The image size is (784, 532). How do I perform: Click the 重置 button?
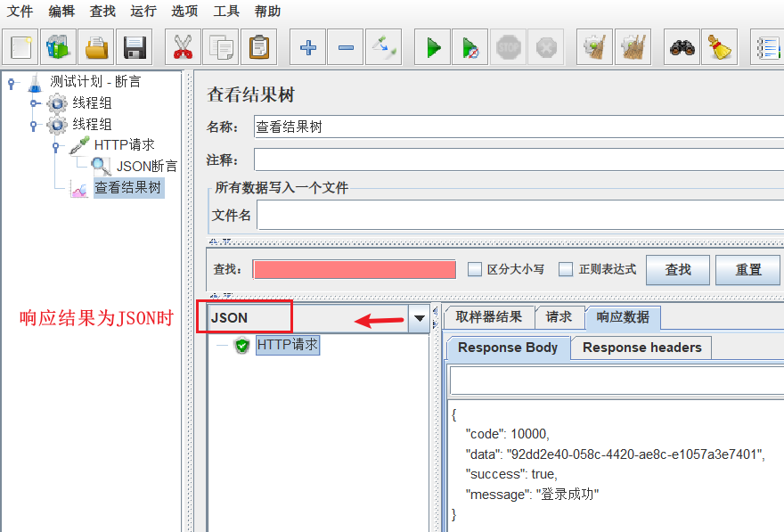pos(748,269)
